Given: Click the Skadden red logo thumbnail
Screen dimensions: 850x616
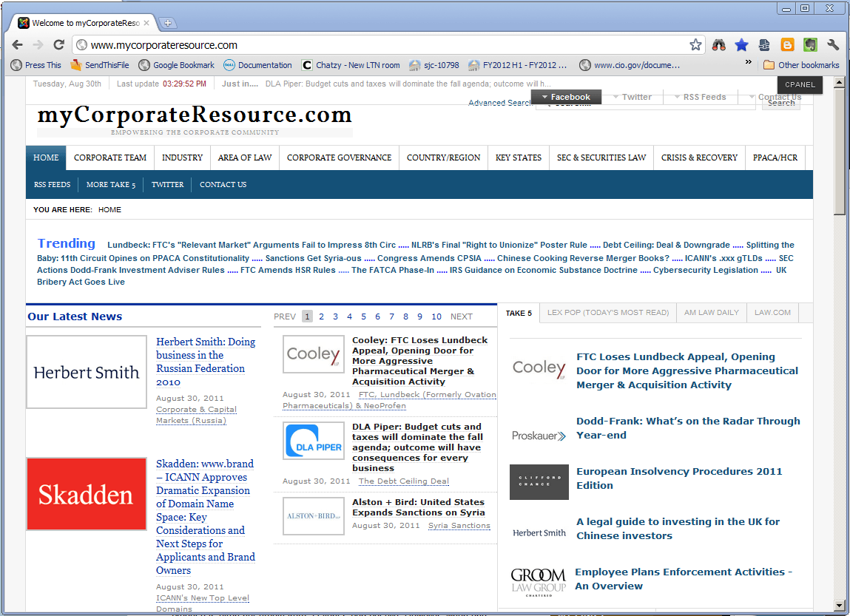Looking at the screenshot, I should click(87, 494).
